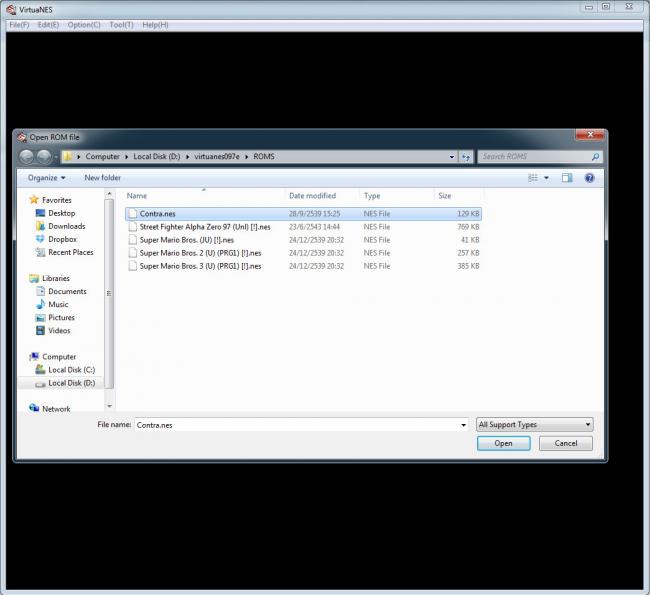
Task: Expand the File name dropdown arrow
Action: click(x=463, y=425)
